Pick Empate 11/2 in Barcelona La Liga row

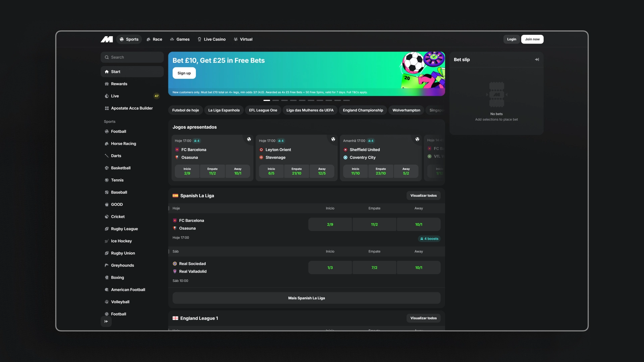pyautogui.click(x=374, y=225)
